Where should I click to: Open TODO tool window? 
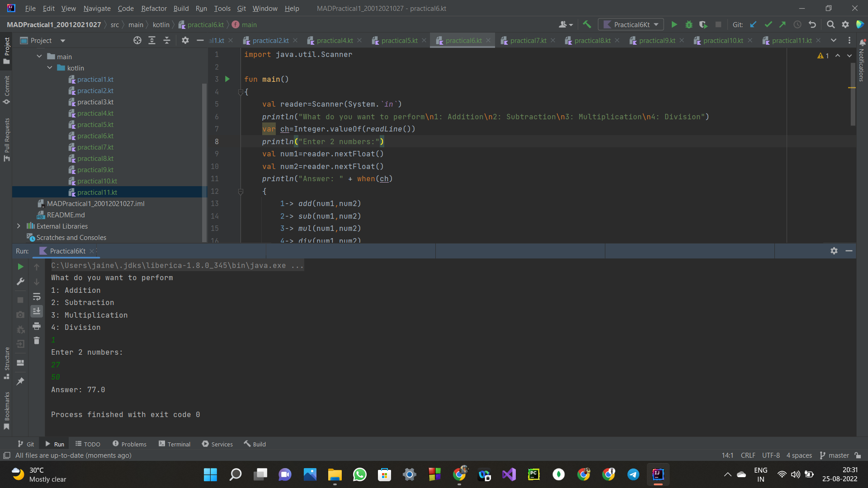[x=88, y=444]
